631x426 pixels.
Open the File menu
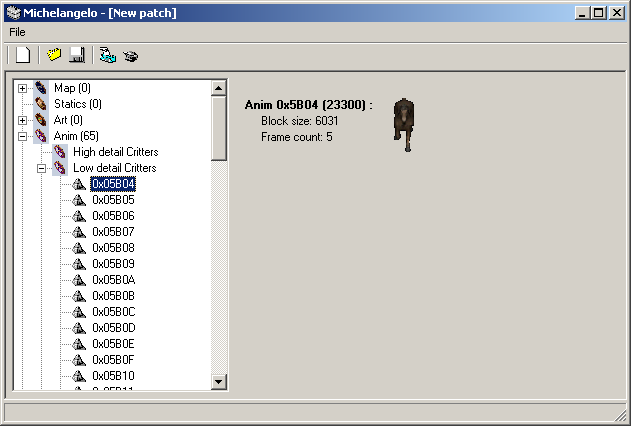click(x=17, y=32)
